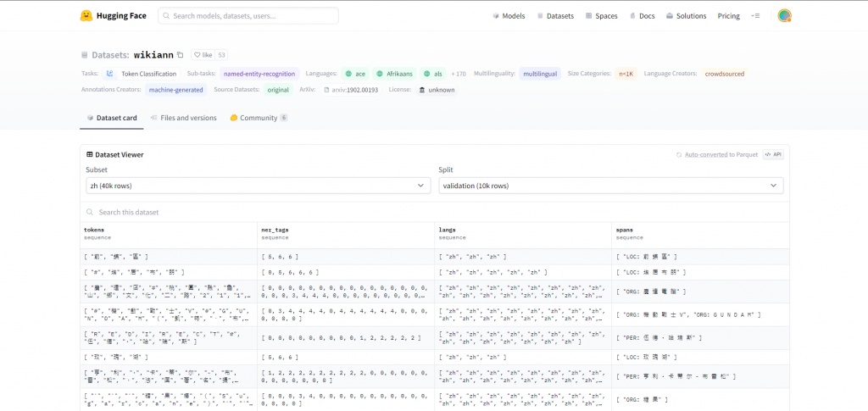Filter by the ace language tag
The image size is (868, 411).
click(355, 74)
